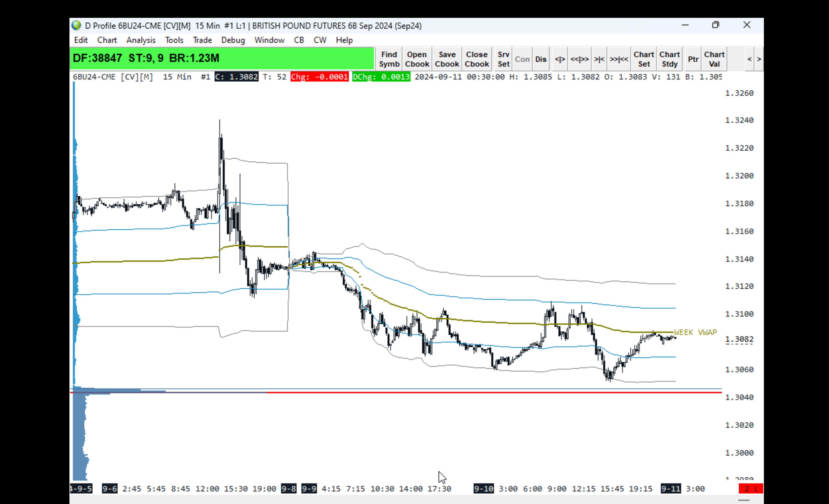Click the Find Symb toolbar button

tap(389, 59)
